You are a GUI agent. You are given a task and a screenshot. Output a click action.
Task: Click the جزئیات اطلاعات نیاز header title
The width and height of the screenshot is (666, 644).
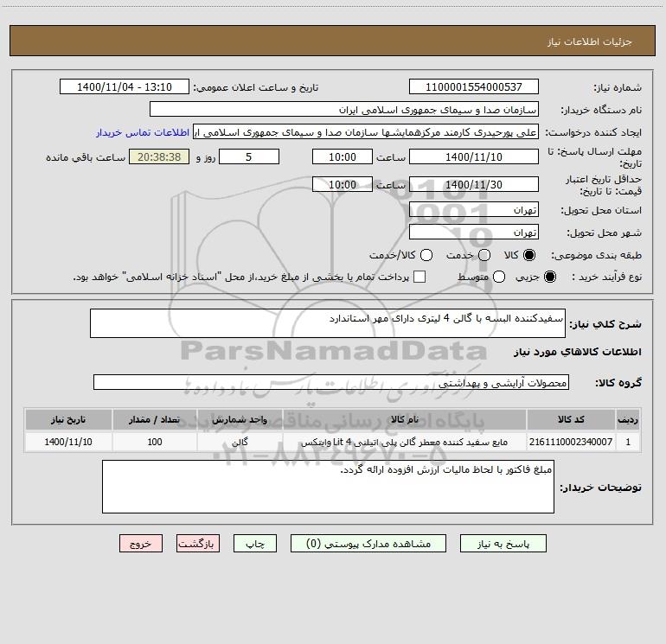(x=590, y=41)
